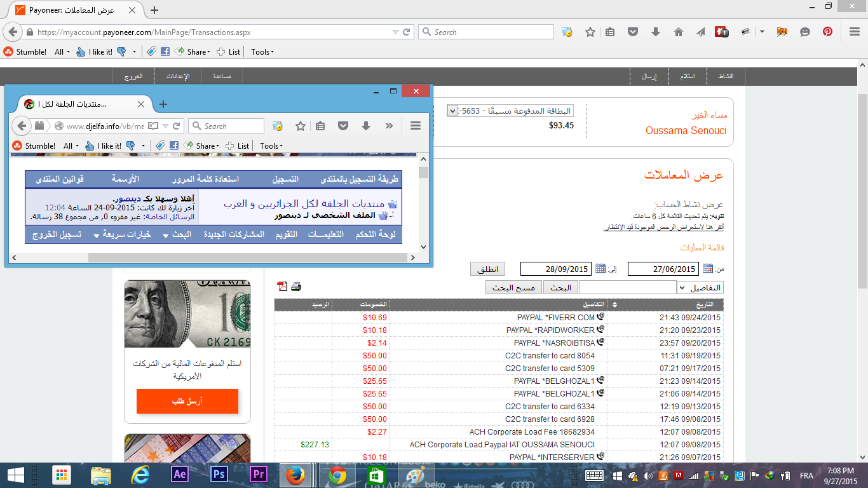The width and height of the screenshot is (868, 488).
Task: Expand the prepaid card 5653 selector
Action: click(452, 111)
